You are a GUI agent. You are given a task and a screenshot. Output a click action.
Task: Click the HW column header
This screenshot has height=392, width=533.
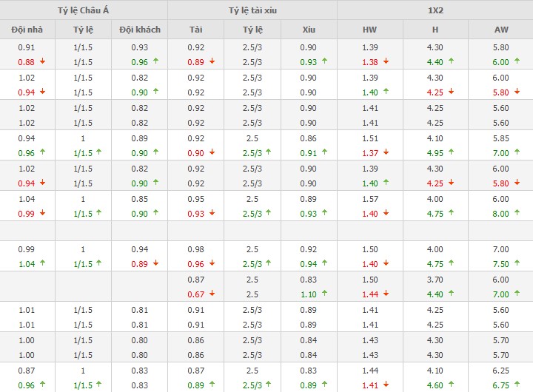pyautogui.click(x=369, y=30)
